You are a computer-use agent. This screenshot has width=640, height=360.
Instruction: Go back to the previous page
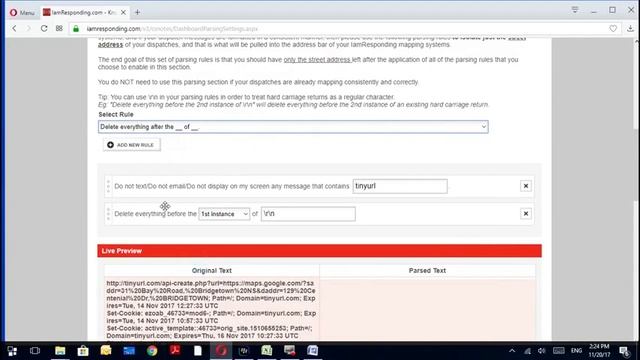(x=14, y=29)
